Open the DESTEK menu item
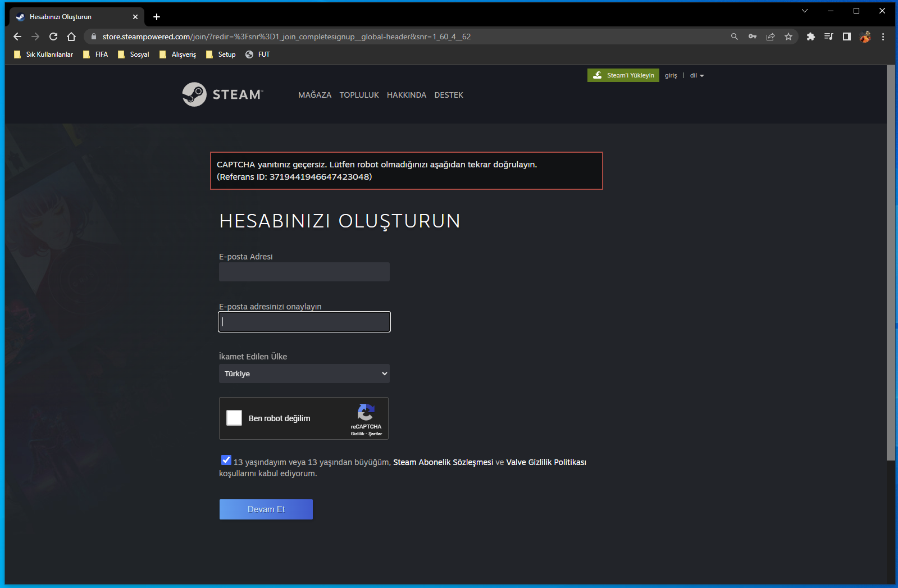This screenshot has width=898, height=588. click(449, 95)
